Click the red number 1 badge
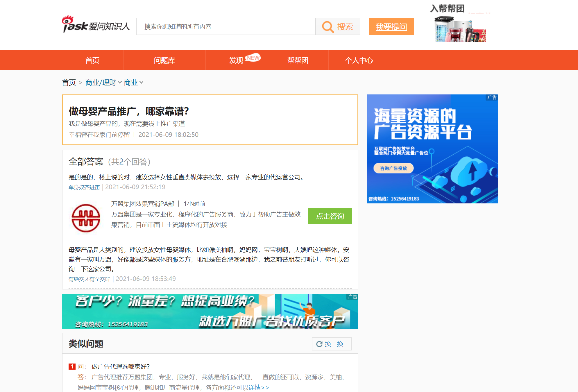Image resolution: width=578 pixels, height=392 pixels. tap(72, 366)
